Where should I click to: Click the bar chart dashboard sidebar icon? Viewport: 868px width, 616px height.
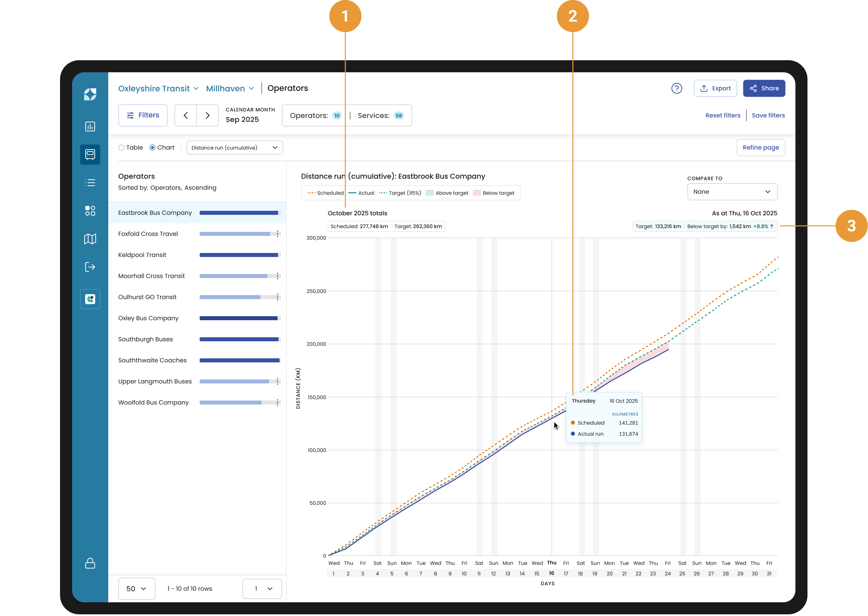(90, 126)
